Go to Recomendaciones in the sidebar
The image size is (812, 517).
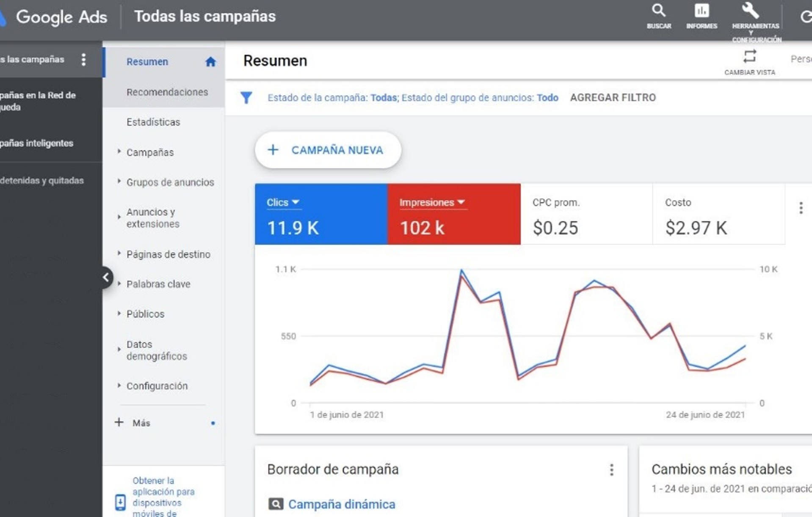coord(167,92)
